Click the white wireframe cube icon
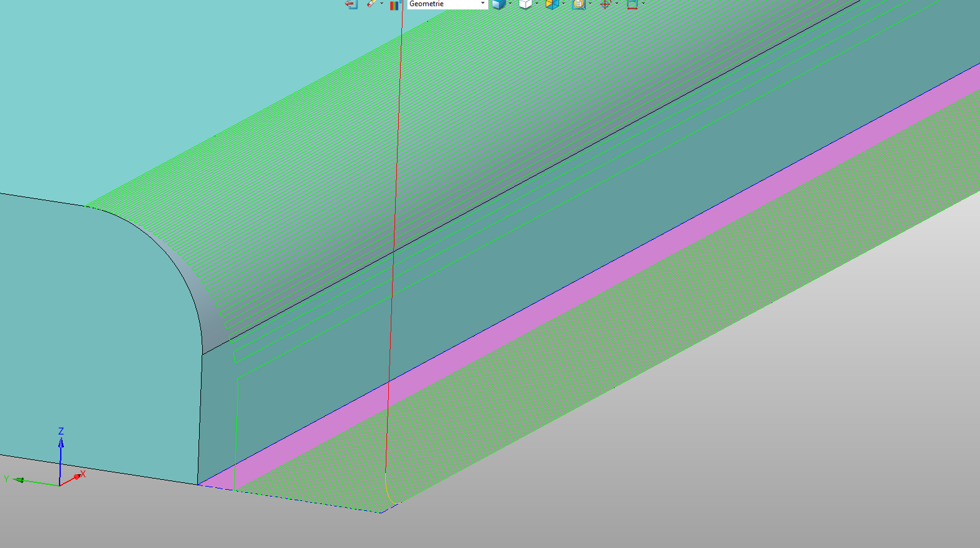Viewport: 980px width, 548px height. point(525,4)
